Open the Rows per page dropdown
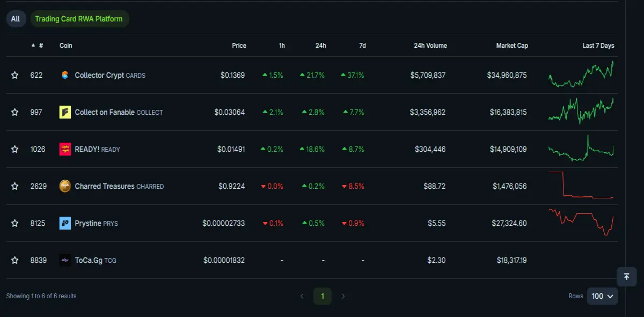644x317 pixels. point(602,296)
